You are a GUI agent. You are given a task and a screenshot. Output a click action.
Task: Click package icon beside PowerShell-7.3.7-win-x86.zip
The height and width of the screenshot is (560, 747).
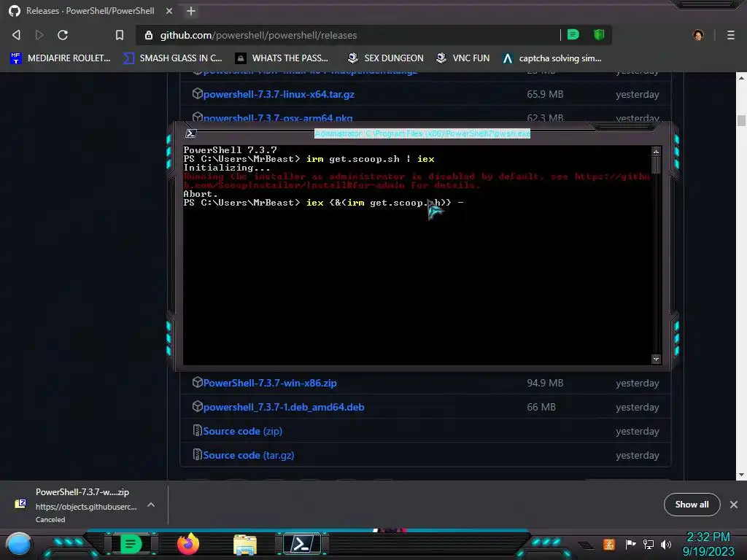coord(197,382)
